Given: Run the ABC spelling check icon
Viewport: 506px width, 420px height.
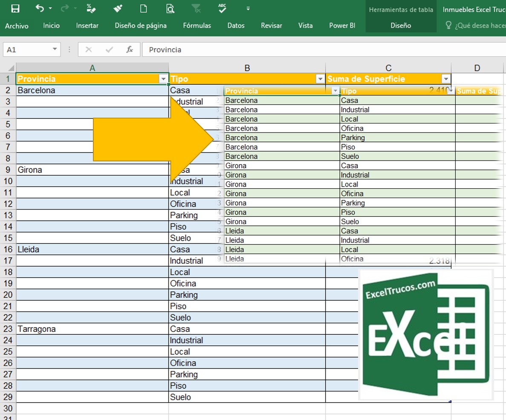Looking at the screenshot, I should (x=222, y=8).
